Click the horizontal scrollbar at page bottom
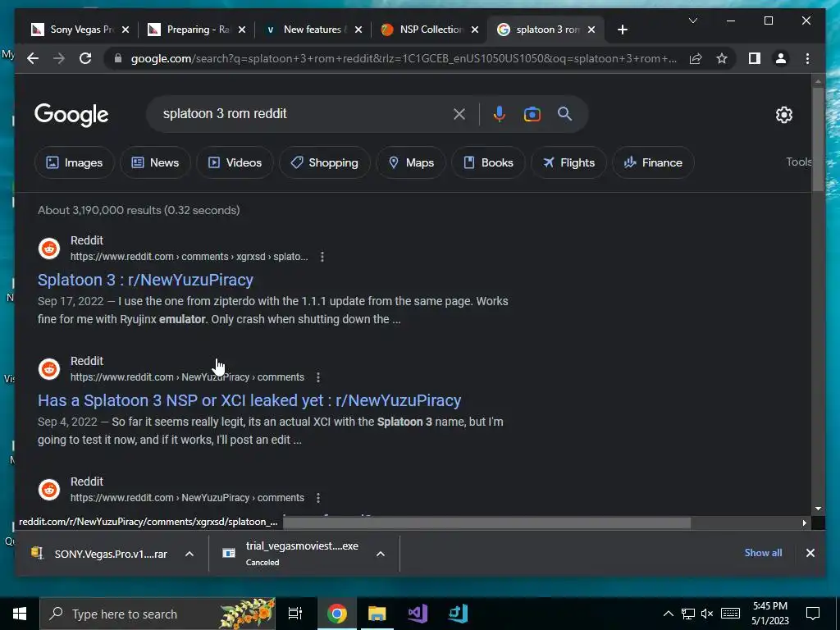 (x=486, y=523)
